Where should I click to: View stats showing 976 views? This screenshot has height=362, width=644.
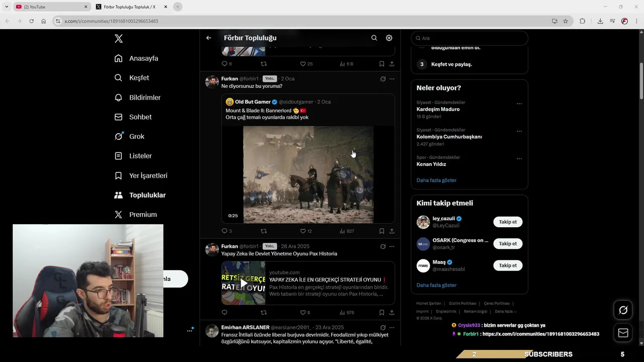pos(347,313)
